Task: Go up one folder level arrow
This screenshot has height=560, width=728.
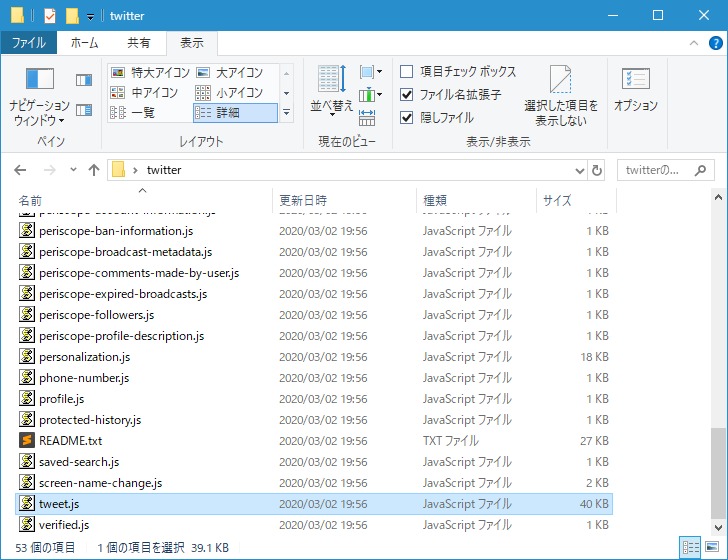Action: 94,170
